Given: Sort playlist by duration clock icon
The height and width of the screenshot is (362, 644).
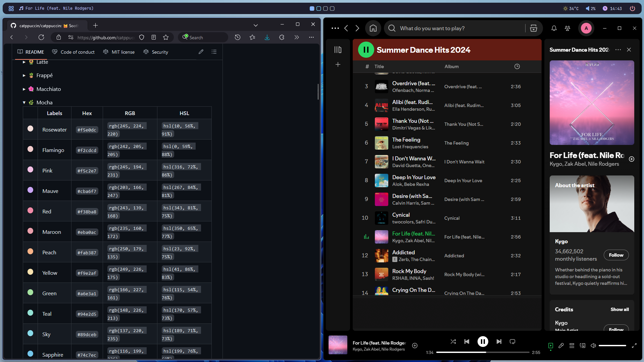Looking at the screenshot, I should [517, 66].
